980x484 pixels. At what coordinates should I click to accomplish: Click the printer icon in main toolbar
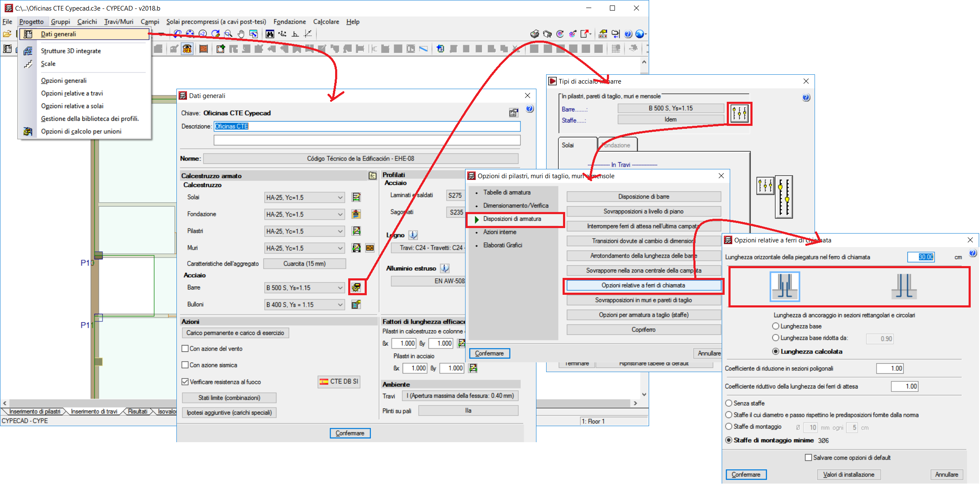(x=535, y=34)
